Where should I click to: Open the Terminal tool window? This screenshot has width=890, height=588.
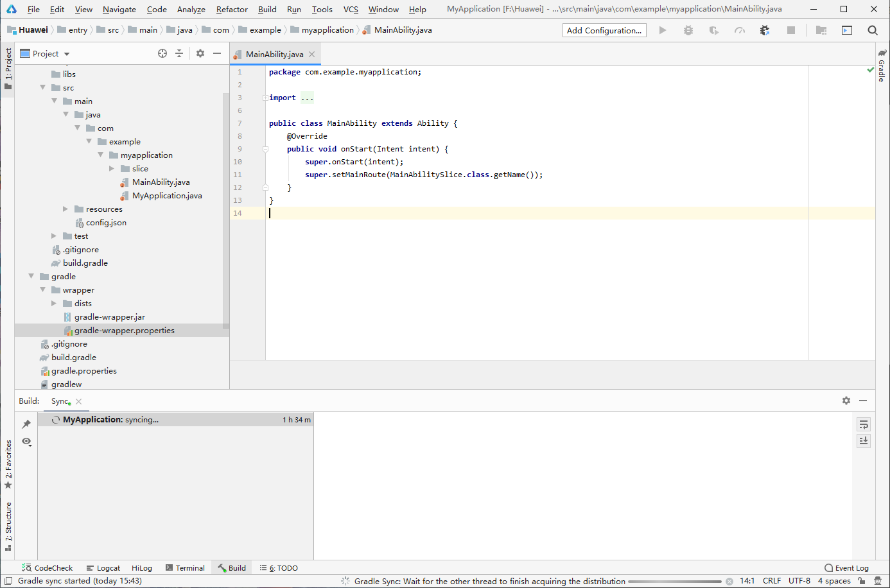tap(185, 568)
